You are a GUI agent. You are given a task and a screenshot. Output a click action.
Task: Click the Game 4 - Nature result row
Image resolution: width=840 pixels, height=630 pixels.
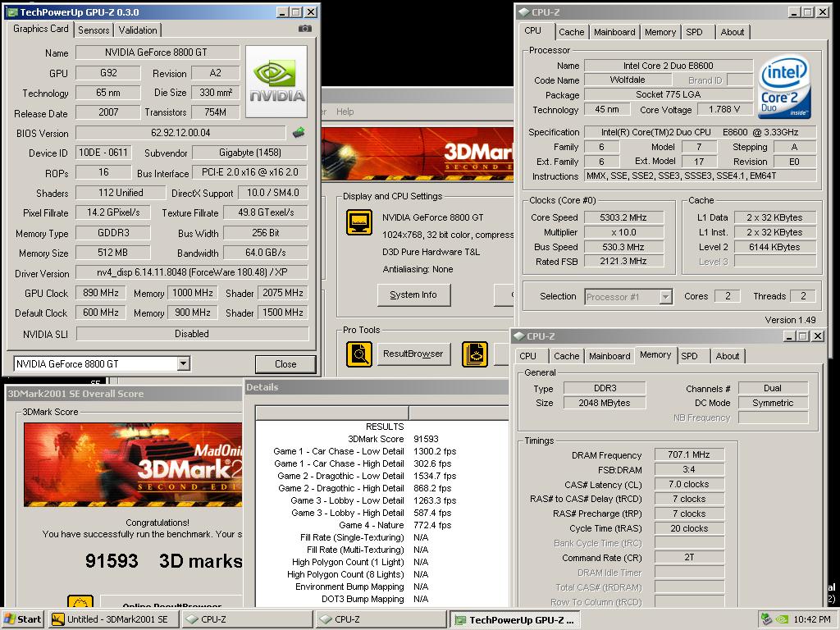[383, 525]
